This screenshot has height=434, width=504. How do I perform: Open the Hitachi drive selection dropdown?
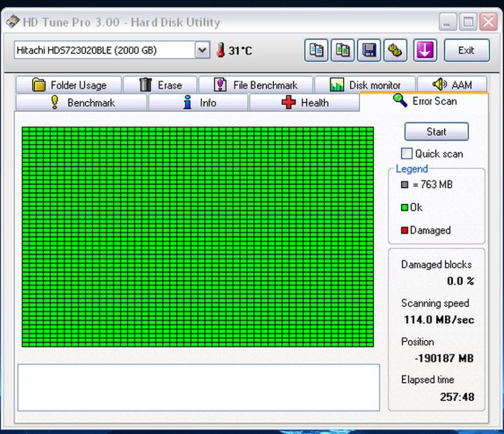(202, 50)
